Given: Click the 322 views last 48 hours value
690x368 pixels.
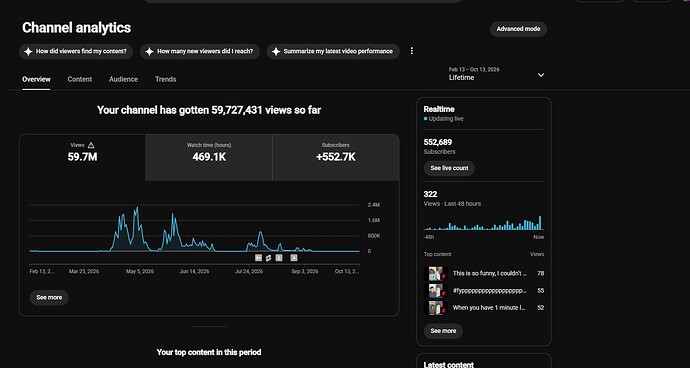Looking at the screenshot, I should pos(430,194).
